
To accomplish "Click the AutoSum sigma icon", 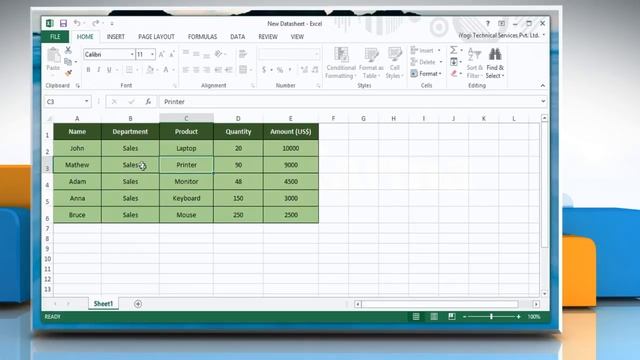I will click(453, 50).
